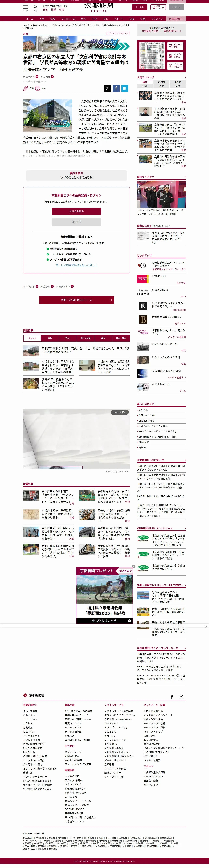
Task: Open スポーツ in navigation bar
Action: (119, 19)
